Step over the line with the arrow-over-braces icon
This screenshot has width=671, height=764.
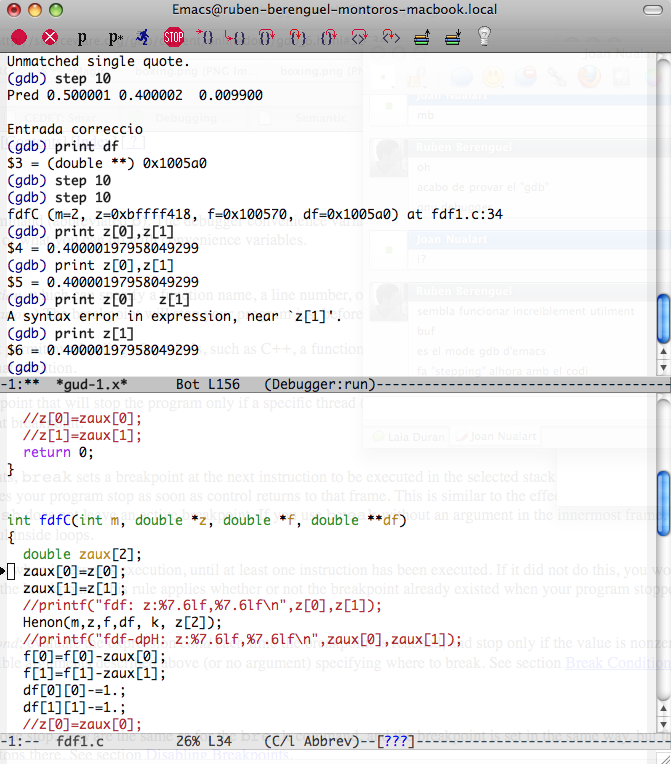coord(267,37)
